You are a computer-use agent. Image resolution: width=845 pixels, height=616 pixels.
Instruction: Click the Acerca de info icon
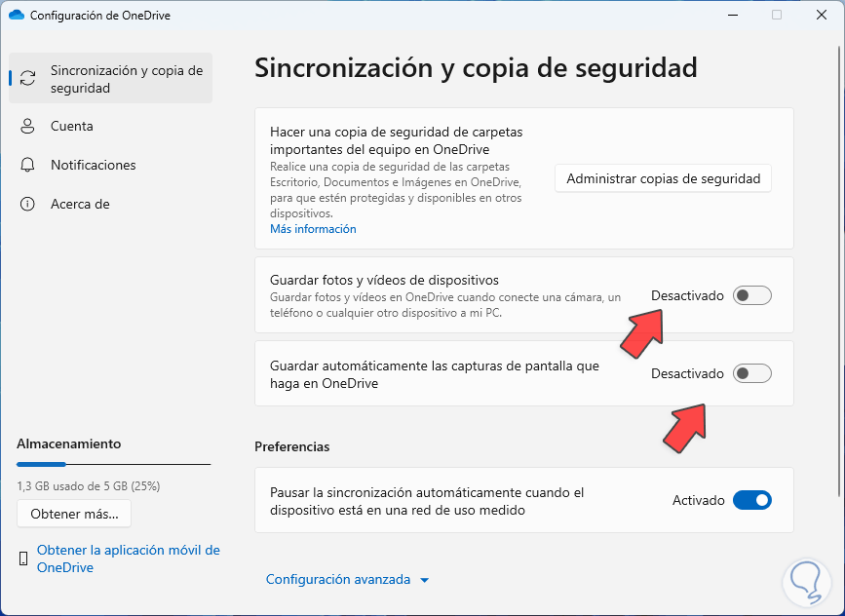[27, 205]
